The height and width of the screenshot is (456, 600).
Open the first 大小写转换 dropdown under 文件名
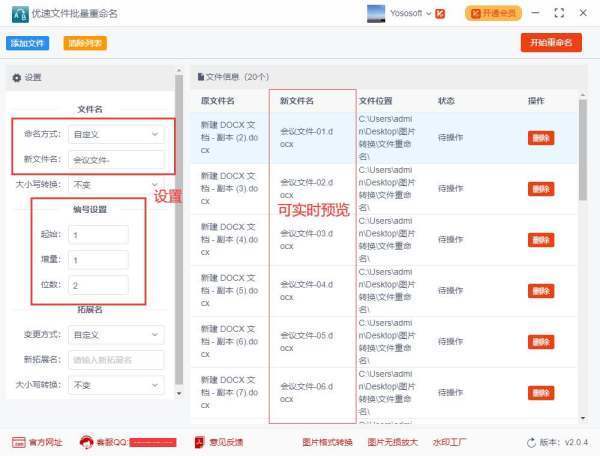[115, 185]
